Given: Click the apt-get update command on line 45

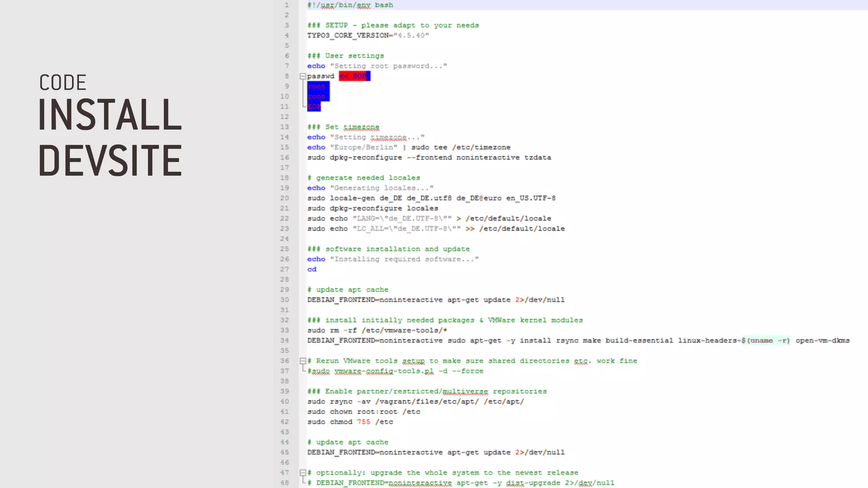Looking at the screenshot, I should tap(436, 452).
